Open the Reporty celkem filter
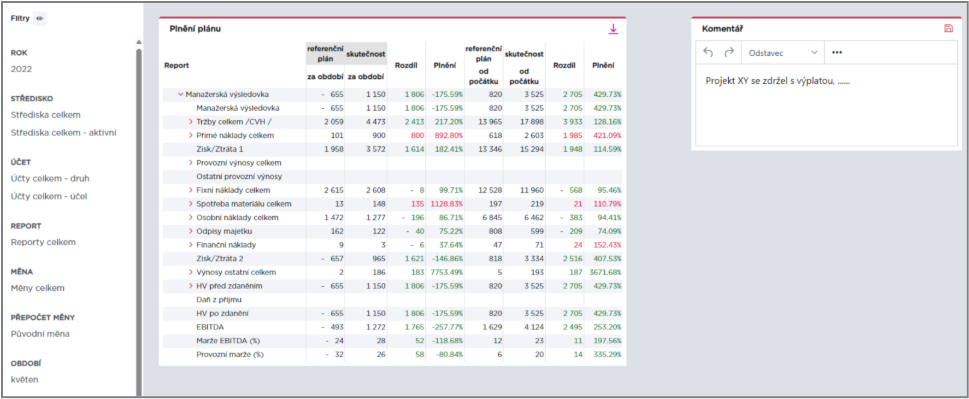 (43, 242)
